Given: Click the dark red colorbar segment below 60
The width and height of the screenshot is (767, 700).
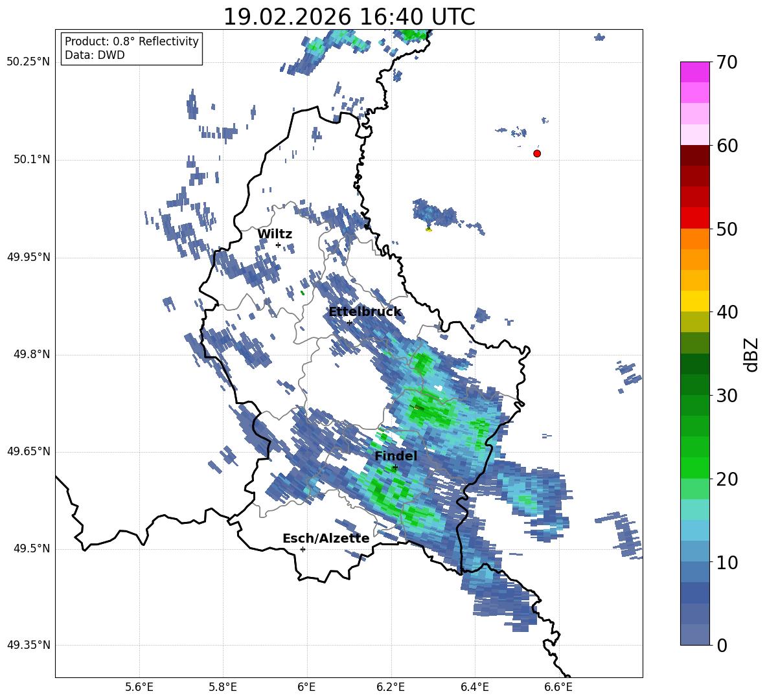Looking at the screenshot, I should [x=695, y=155].
